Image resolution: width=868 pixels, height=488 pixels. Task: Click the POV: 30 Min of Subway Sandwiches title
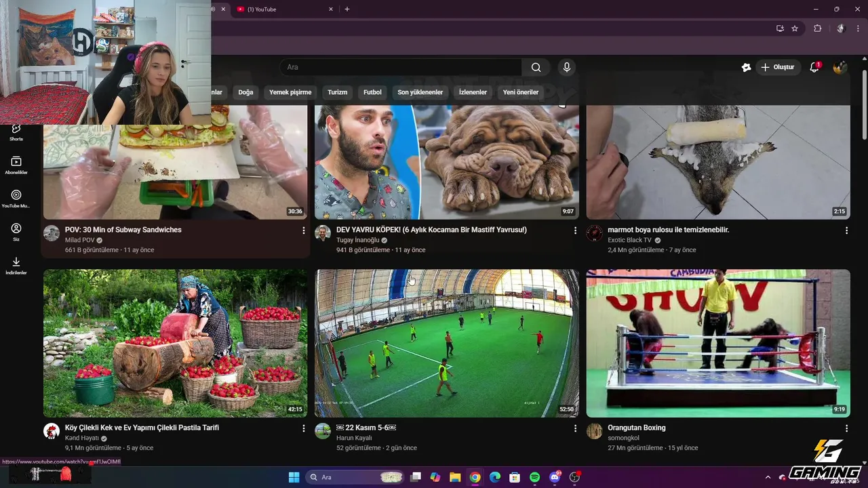tap(123, 230)
